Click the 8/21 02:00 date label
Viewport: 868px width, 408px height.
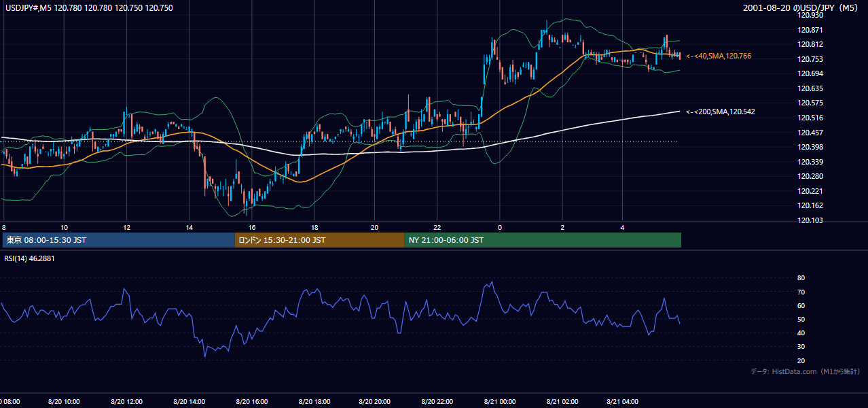[562, 401]
